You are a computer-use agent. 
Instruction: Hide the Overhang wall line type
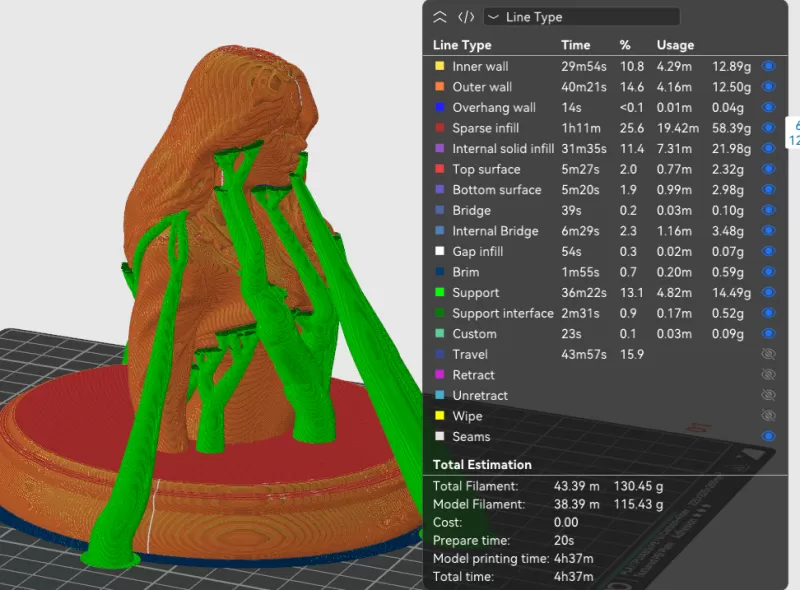pyautogui.click(x=768, y=107)
